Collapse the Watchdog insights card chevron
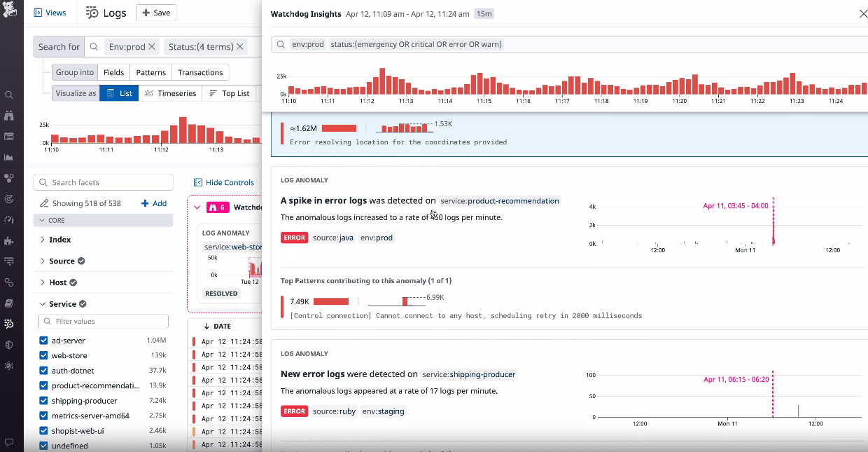The height and width of the screenshot is (452, 868). (x=197, y=207)
